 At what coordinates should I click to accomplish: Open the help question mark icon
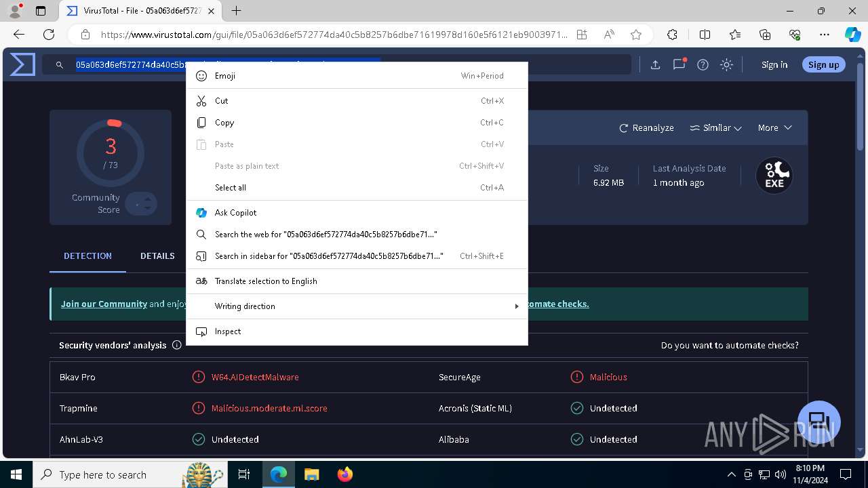coord(703,64)
